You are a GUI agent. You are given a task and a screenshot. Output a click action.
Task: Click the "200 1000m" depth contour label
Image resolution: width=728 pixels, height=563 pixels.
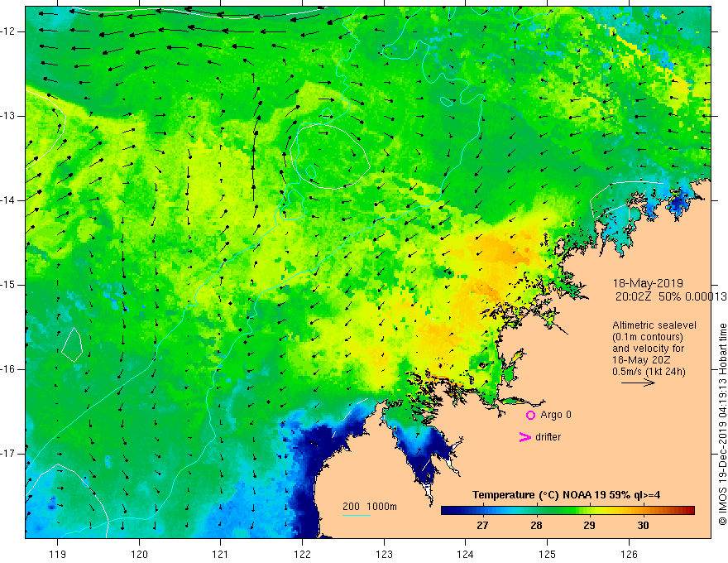(370, 507)
